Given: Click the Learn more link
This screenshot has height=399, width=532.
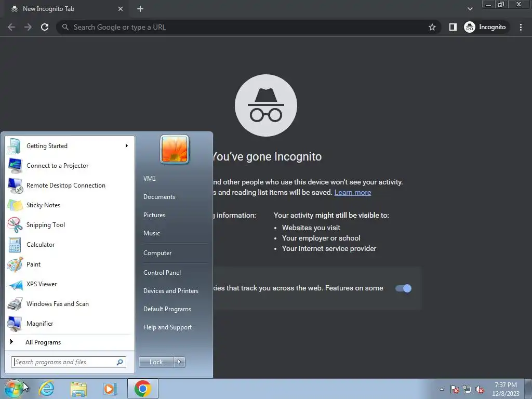Looking at the screenshot, I should (353, 192).
